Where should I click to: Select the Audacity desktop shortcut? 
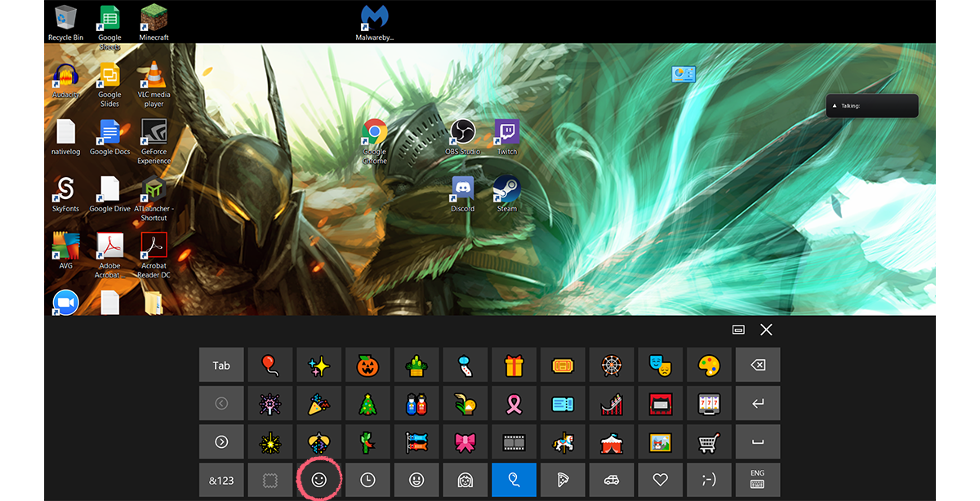click(65, 81)
